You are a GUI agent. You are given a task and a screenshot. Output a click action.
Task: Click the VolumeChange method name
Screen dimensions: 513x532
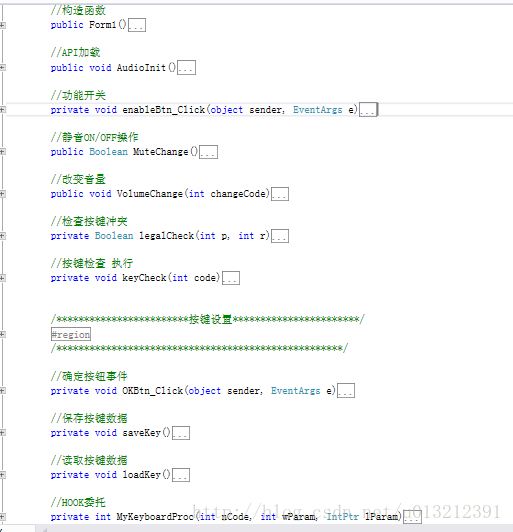150,194
